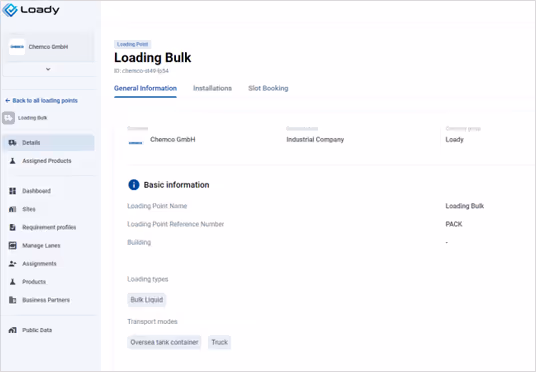Viewport: 536px width, 372px height.
Task: Click Industrial Company text
Action: coord(315,140)
